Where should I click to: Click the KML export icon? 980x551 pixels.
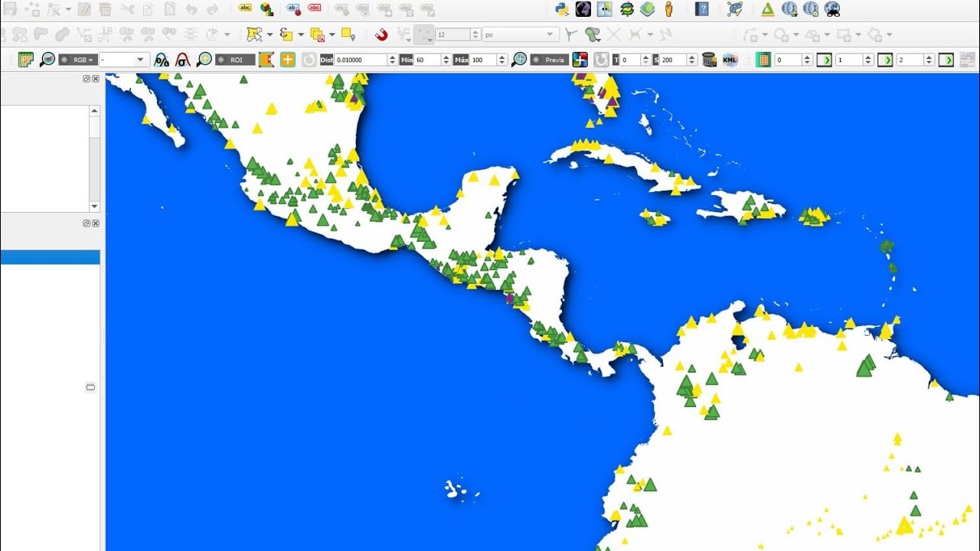(730, 60)
